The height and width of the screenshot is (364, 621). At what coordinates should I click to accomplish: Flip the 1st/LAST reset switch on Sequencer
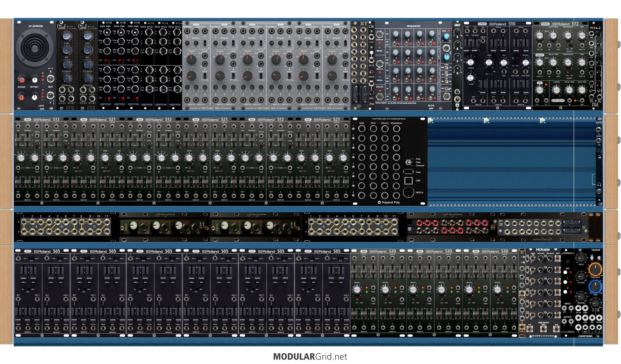446,75
